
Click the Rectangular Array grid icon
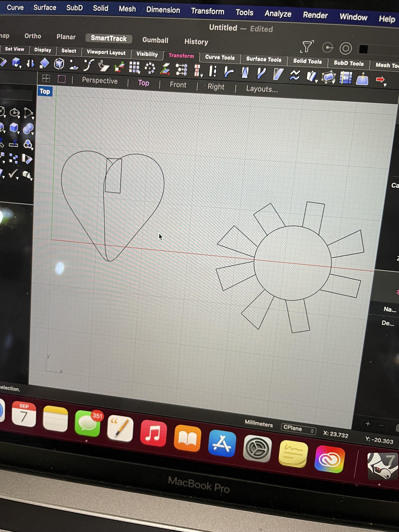coord(134,67)
